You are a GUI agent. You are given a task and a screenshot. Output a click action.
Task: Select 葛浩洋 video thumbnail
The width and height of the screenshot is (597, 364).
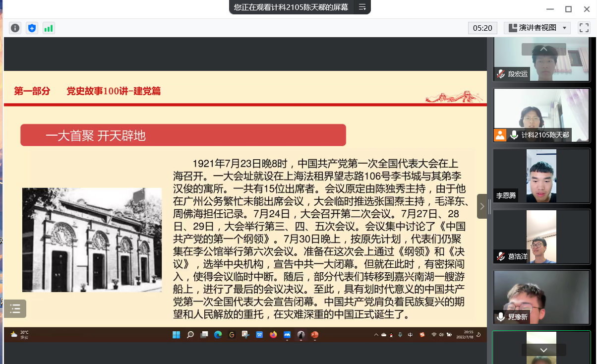point(542,236)
